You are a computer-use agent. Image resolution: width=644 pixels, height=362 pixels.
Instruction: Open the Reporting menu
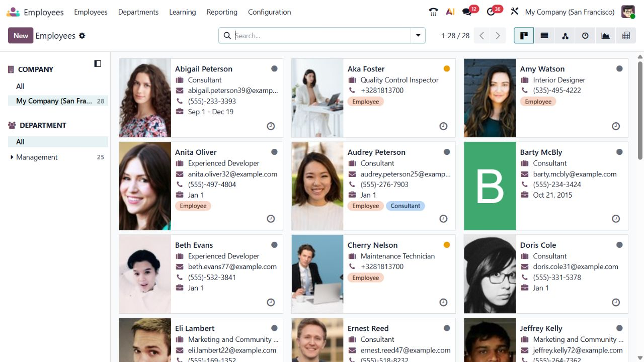(222, 12)
